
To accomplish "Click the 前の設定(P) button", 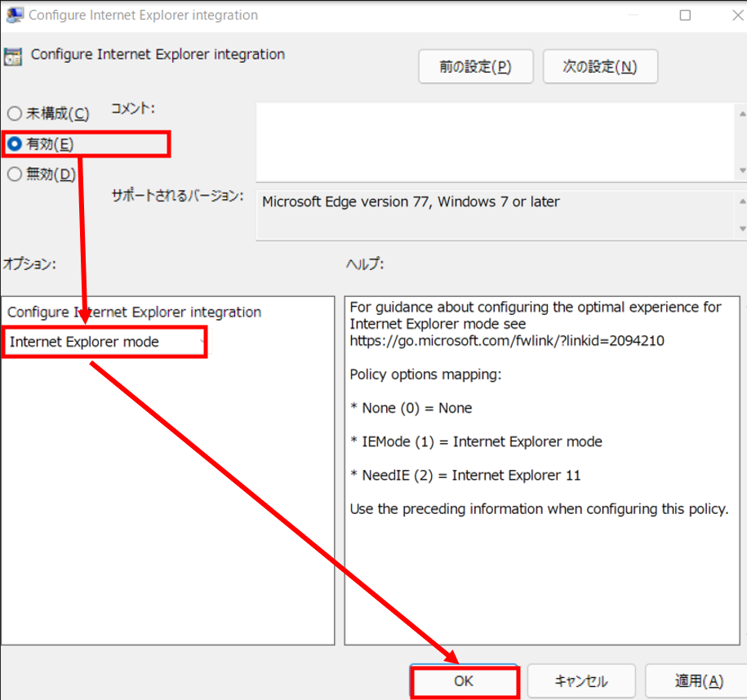I will tap(475, 67).
